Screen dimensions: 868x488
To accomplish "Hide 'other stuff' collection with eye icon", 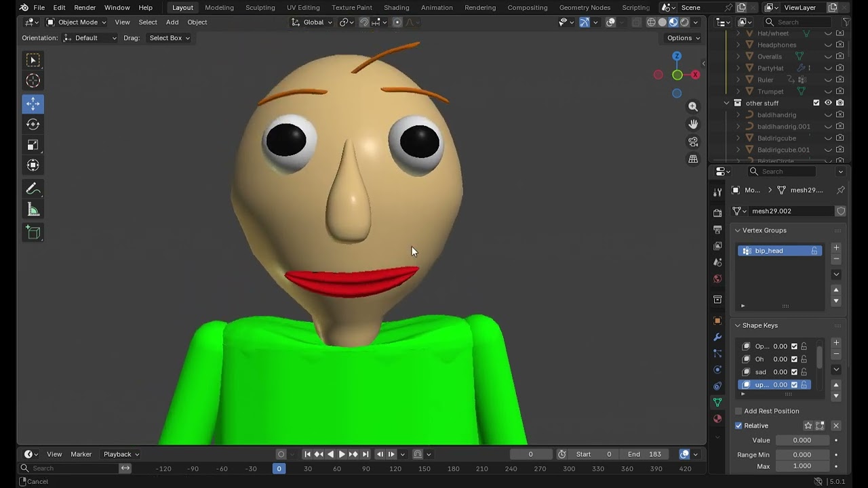I will click(x=828, y=103).
